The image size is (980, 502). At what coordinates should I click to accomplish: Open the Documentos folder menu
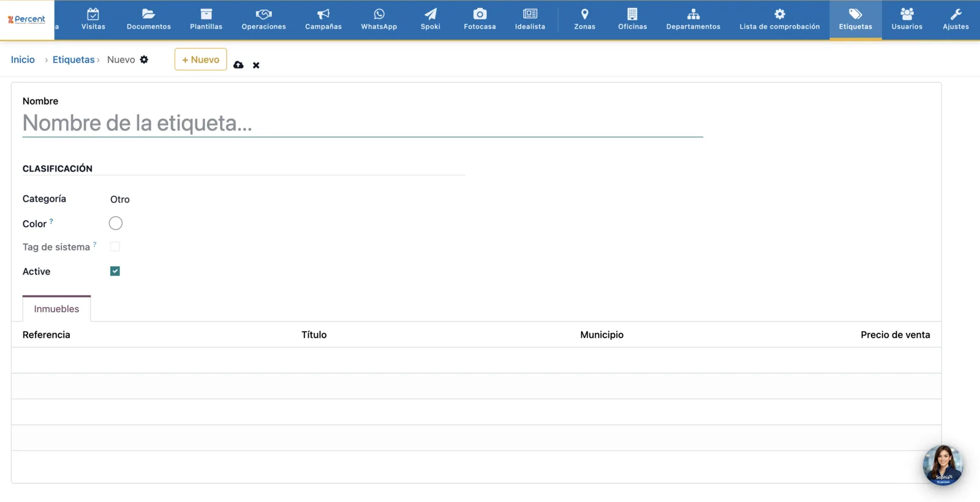click(x=149, y=20)
